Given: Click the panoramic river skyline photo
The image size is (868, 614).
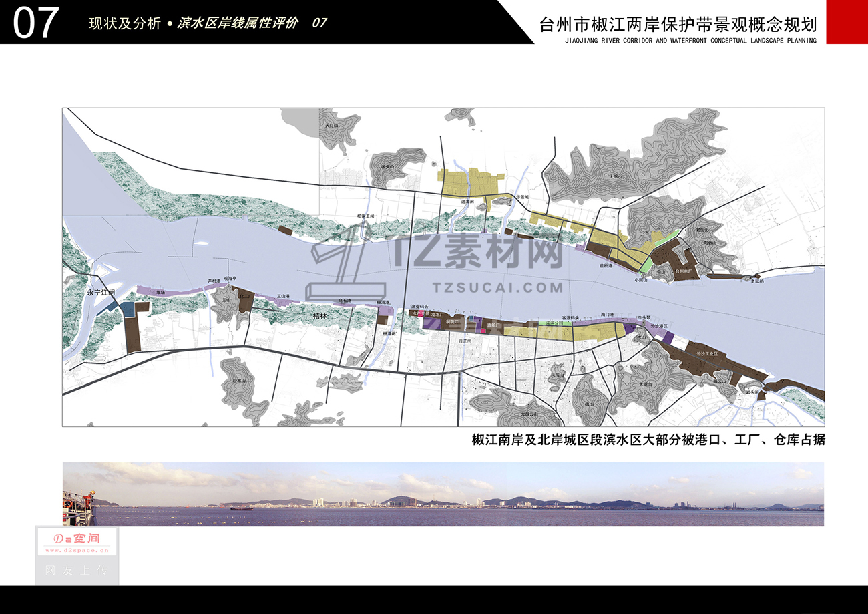Looking at the screenshot, I should (443, 494).
